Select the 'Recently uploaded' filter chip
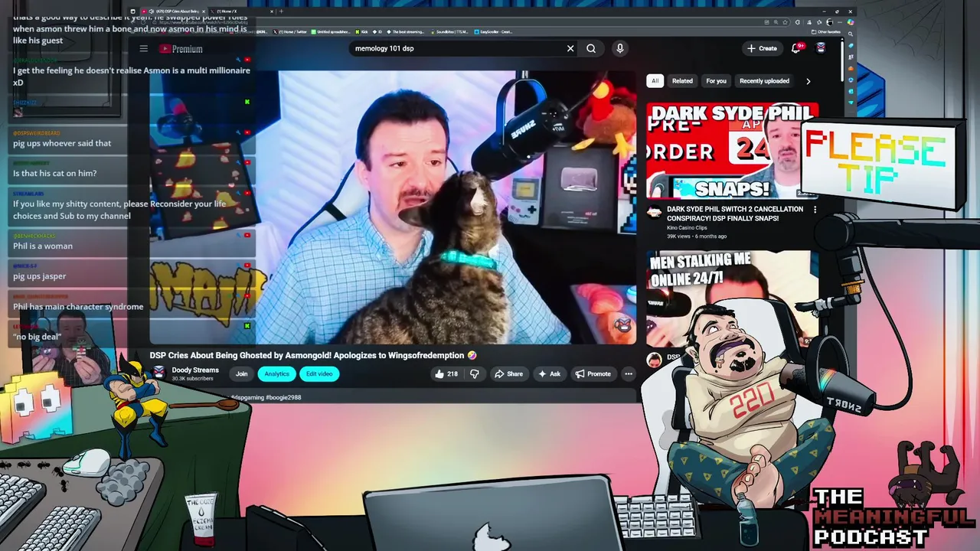This screenshot has width=980, height=551. (764, 81)
